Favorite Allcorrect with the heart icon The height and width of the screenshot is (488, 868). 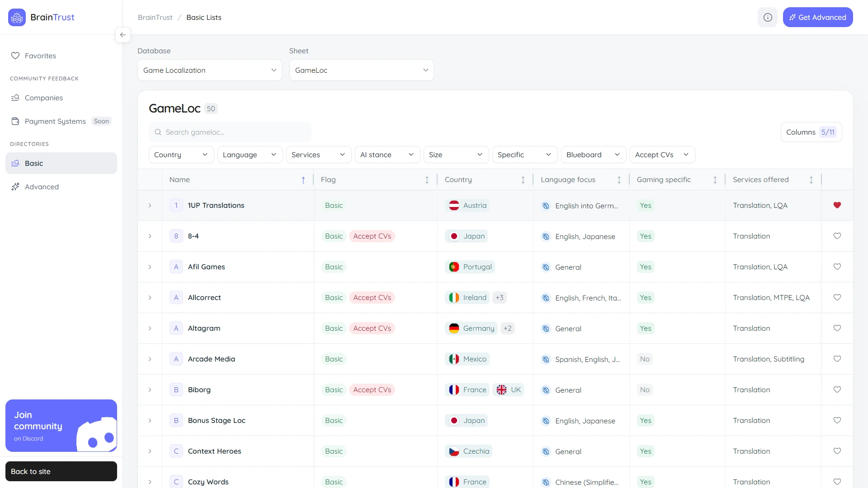pos(837,297)
